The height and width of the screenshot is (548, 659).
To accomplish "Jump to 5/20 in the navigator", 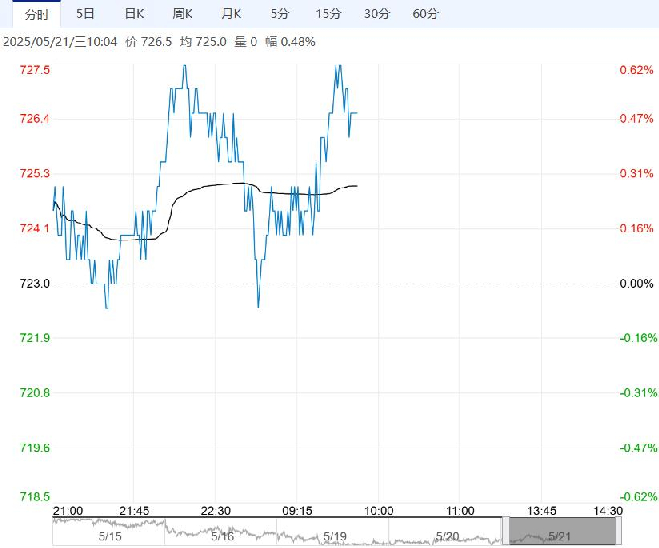I will [447, 536].
